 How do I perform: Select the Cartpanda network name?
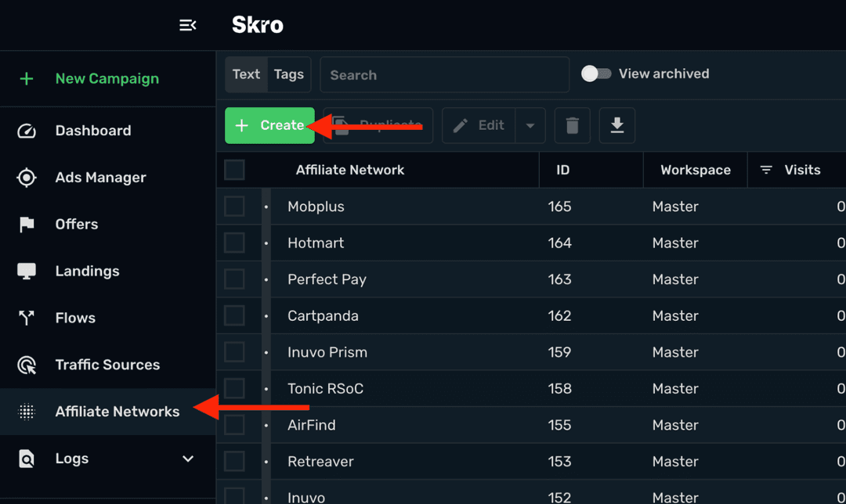coord(323,316)
